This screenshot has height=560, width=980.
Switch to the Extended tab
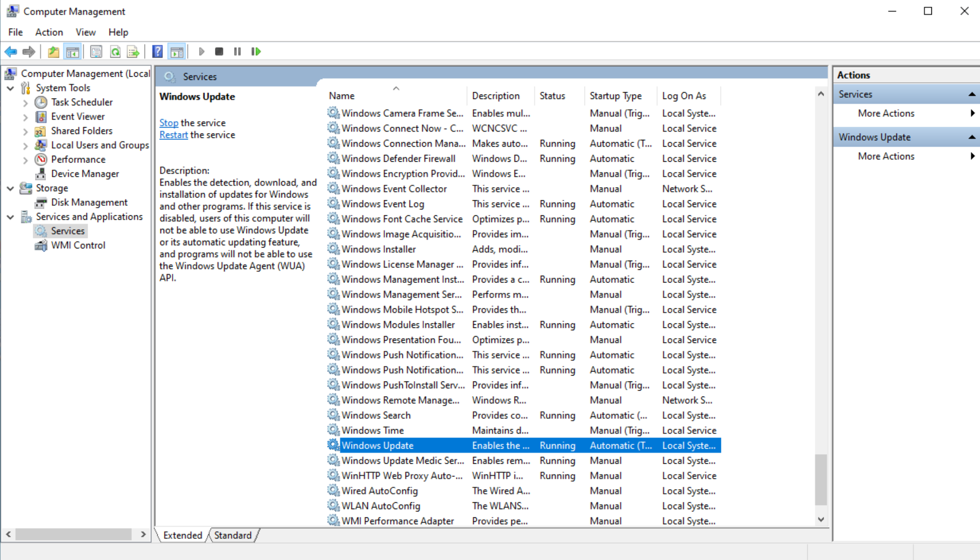[183, 535]
